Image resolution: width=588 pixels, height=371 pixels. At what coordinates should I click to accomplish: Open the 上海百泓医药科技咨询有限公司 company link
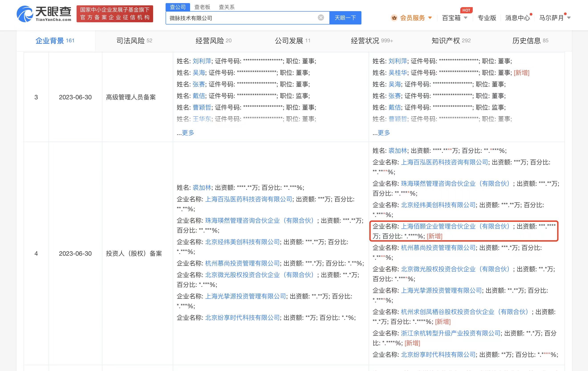point(249,198)
